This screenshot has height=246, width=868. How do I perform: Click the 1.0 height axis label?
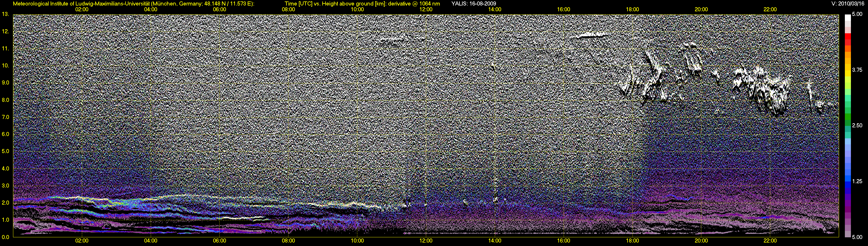click(5, 220)
